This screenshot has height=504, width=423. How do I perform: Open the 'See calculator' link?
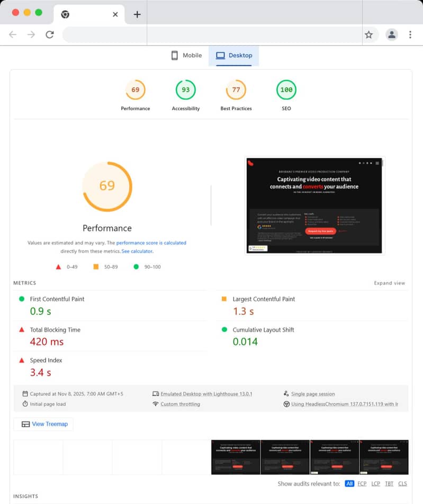point(137,251)
